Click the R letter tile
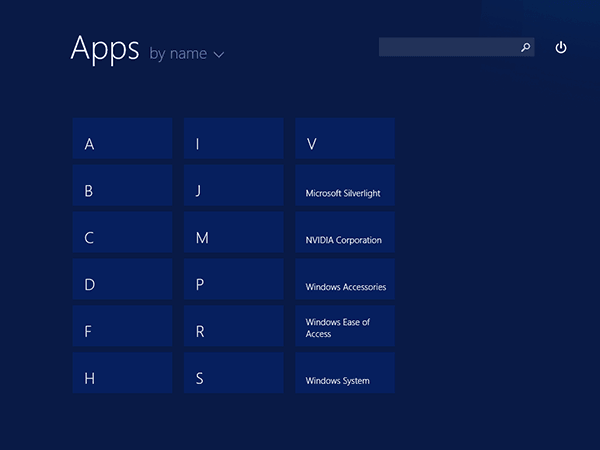Viewport: 600px width, 450px height. tap(233, 326)
